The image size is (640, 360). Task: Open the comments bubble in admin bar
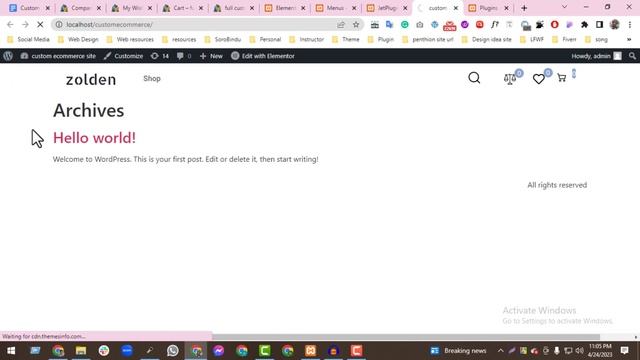[x=184, y=56]
